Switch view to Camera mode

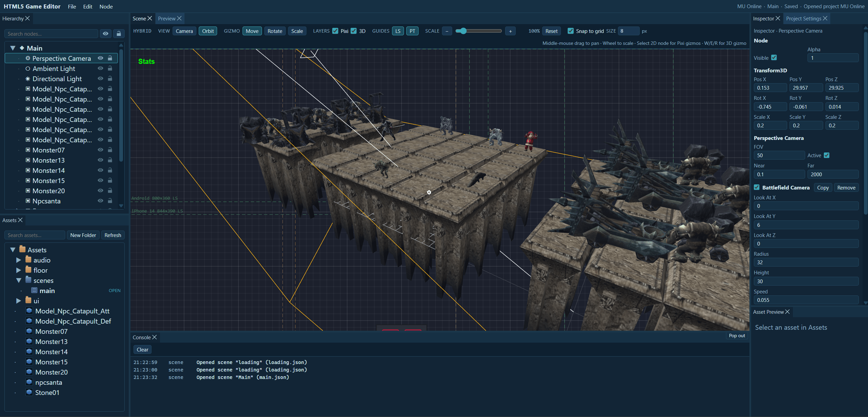184,31
